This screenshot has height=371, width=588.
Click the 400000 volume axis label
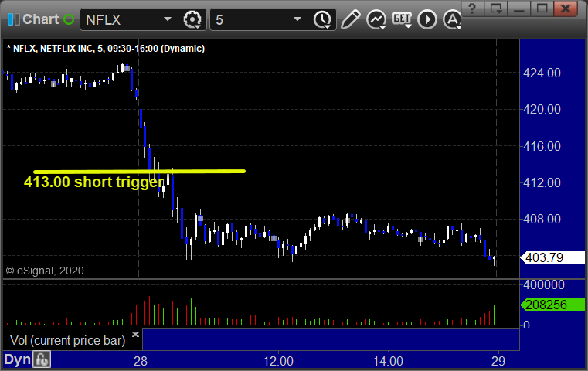click(x=544, y=284)
